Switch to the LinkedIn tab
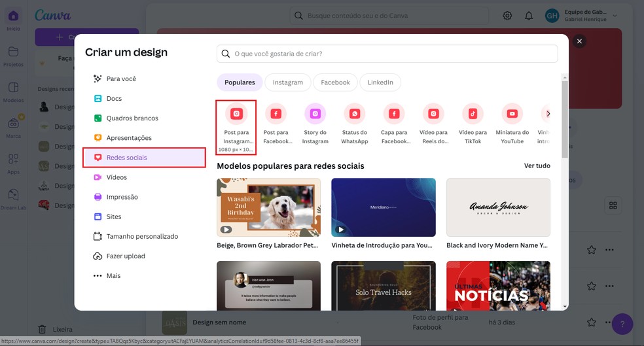This screenshot has width=644, height=346. click(380, 82)
